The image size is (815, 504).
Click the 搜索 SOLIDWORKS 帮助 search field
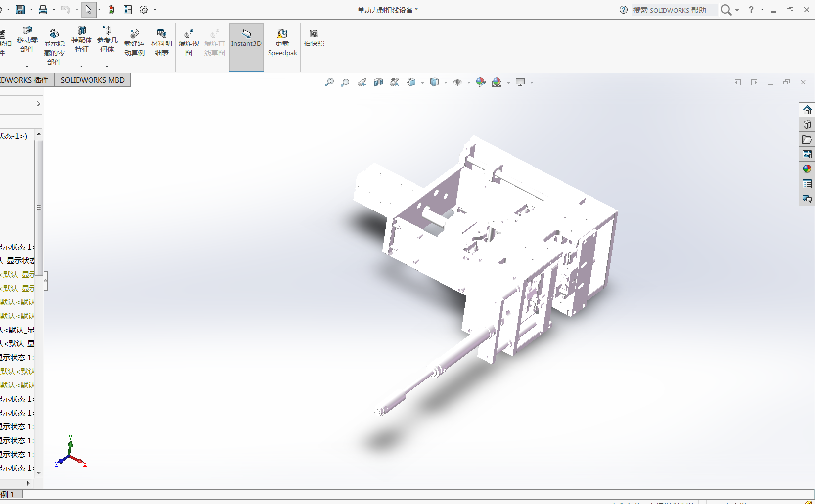673,10
